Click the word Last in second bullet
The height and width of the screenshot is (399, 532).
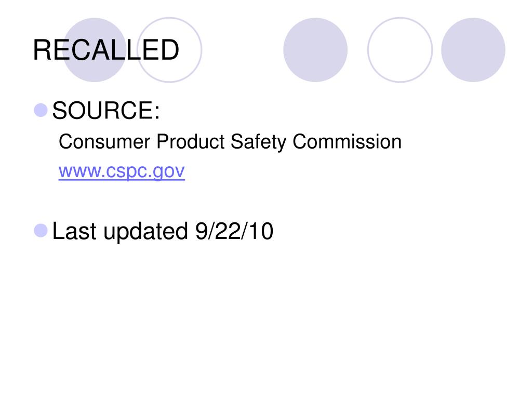[75, 231]
